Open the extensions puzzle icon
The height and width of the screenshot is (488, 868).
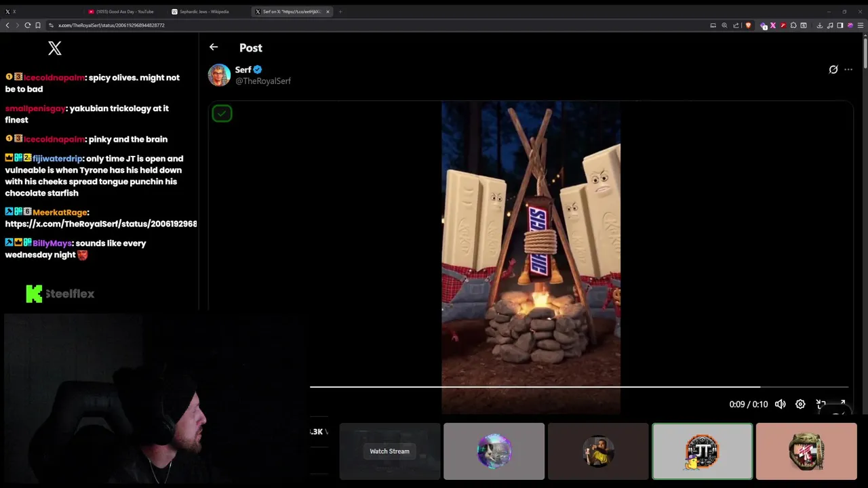pyautogui.click(x=793, y=25)
